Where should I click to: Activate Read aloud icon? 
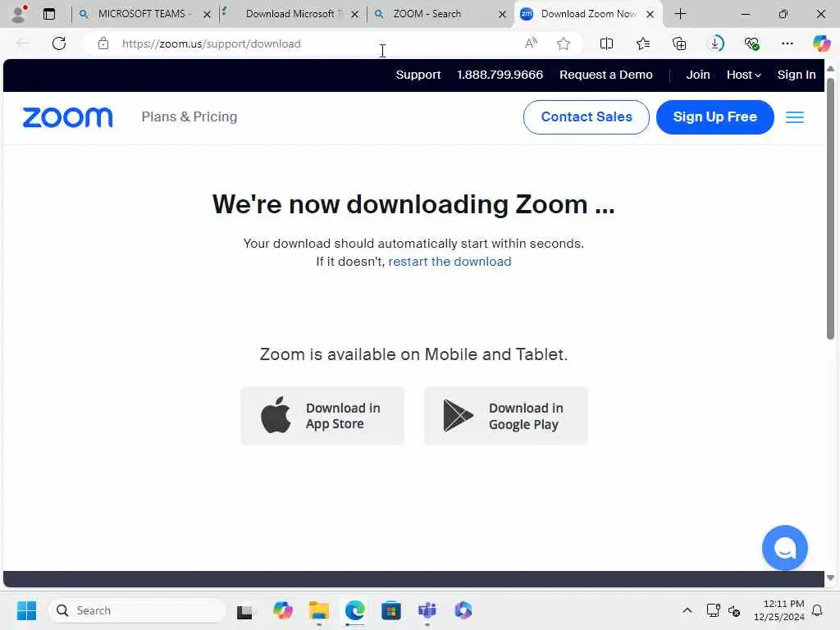point(531,43)
